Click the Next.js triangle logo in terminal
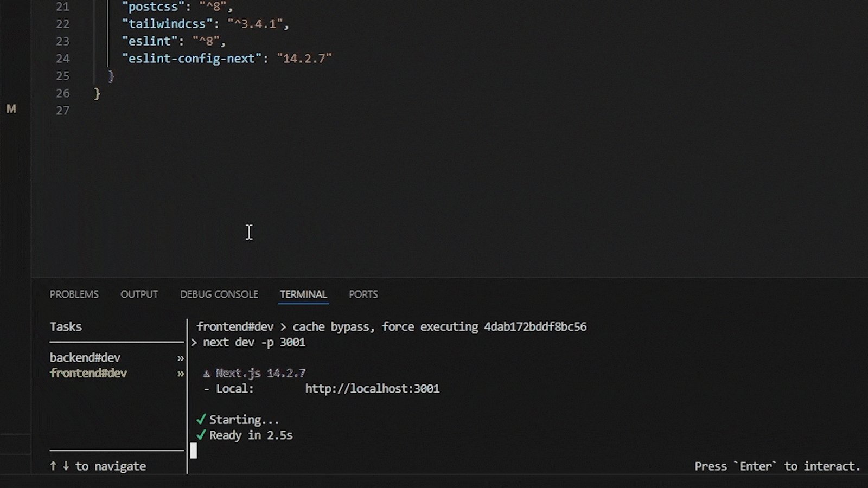Image resolution: width=868 pixels, height=488 pixels. coord(207,374)
